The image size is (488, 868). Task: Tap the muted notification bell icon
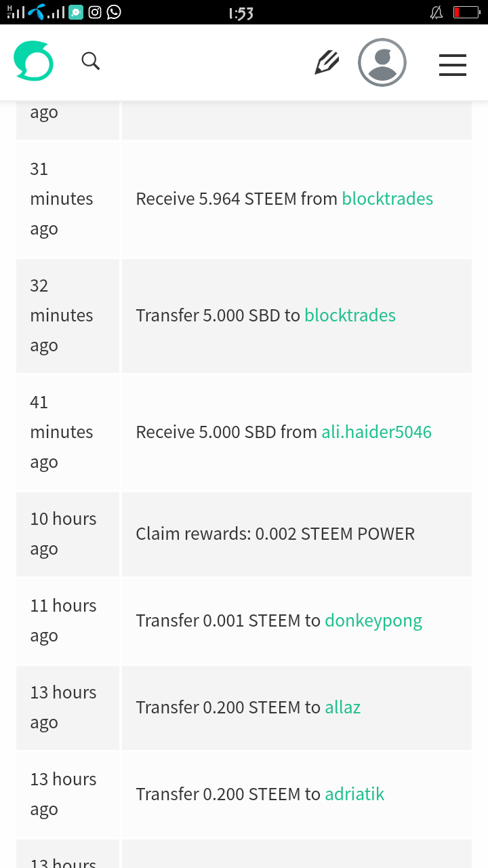point(436,12)
